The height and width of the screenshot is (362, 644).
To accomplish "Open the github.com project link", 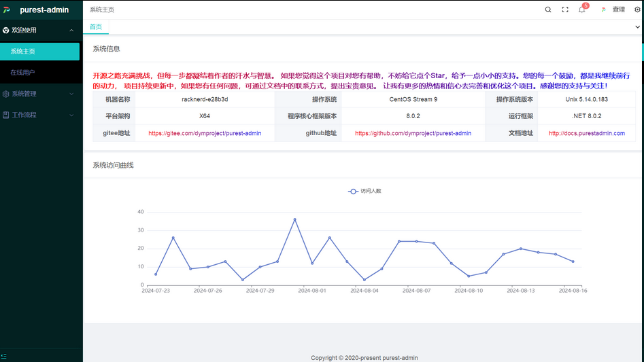I will pyautogui.click(x=413, y=134).
